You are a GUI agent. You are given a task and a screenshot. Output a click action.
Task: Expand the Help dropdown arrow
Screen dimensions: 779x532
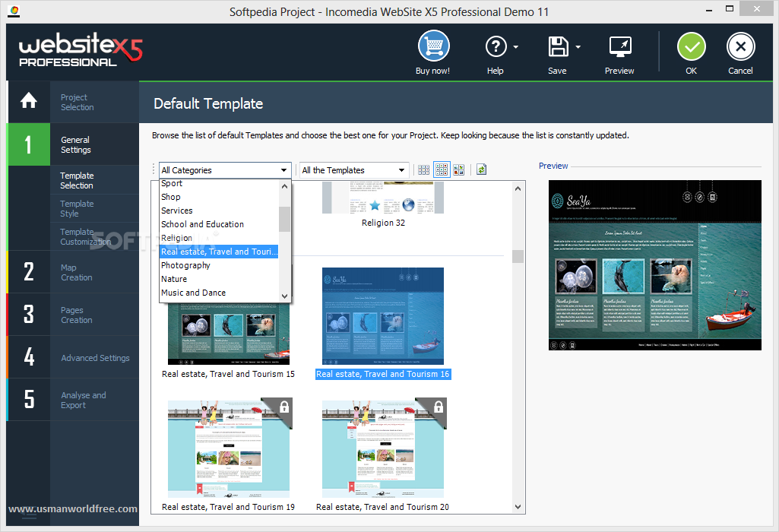516,47
